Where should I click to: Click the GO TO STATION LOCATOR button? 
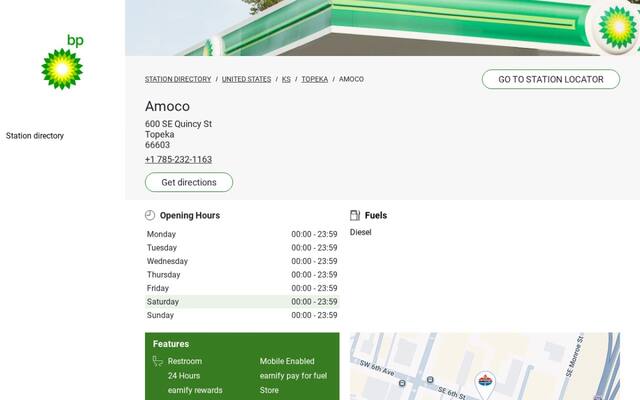tap(551, 79)
